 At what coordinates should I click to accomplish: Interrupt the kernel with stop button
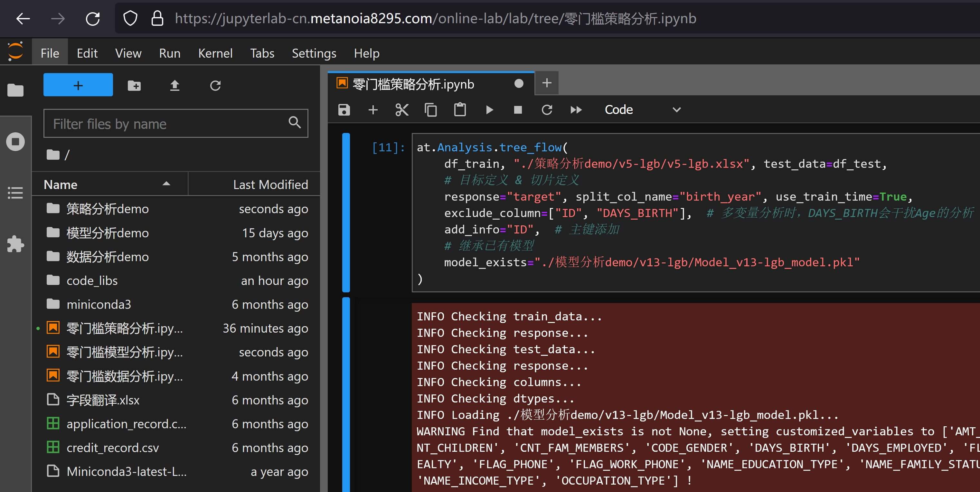pyautogui.click(x=518, y=110)
